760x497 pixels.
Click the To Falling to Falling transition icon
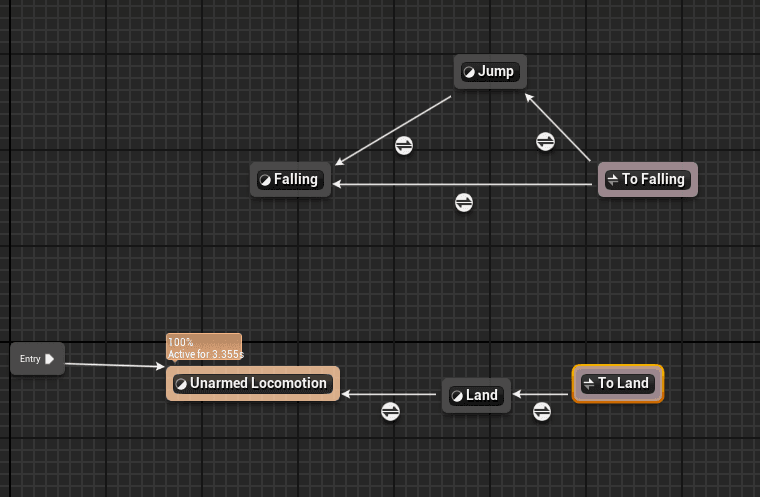click(x=464, y=202)
